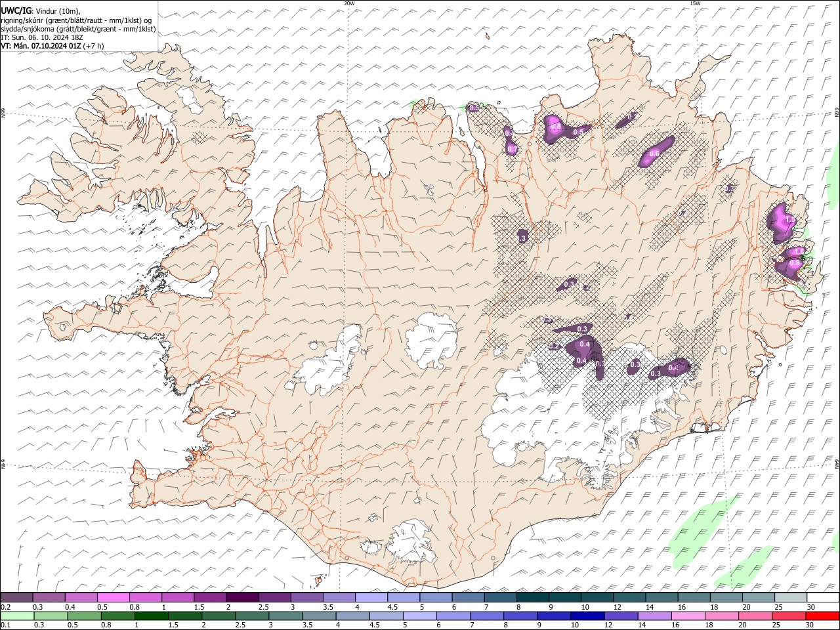Click the upper-row swatch starting at 1.5
Viewport: 840px width, 630px height.
(x=210, y=598)
